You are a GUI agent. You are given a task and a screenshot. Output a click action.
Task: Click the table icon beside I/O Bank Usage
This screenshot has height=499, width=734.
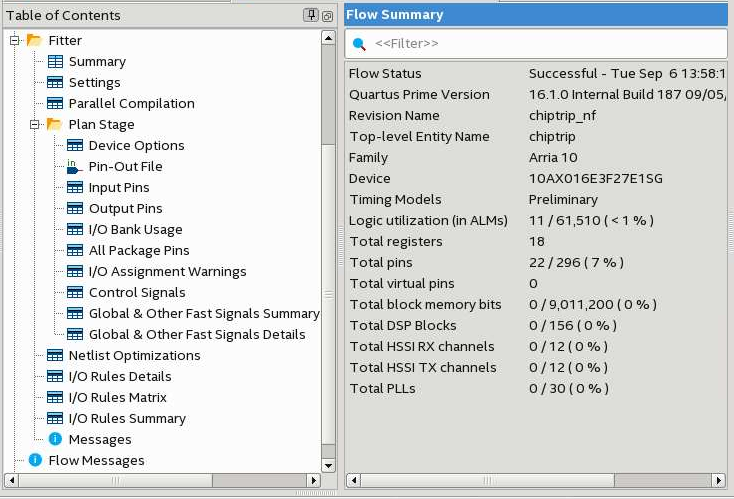click(75, 230)
